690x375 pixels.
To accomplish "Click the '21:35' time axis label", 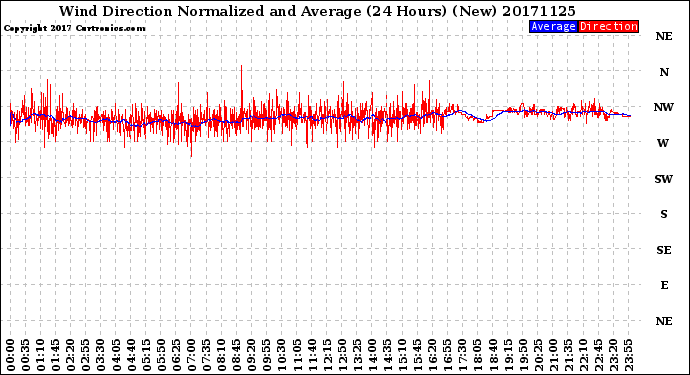I will click(568, 355).
